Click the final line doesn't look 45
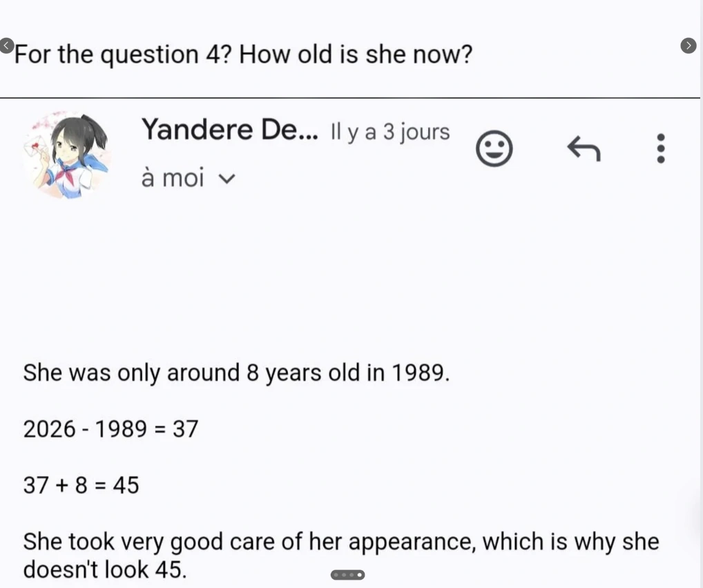Image resolution: width=703 pixels, height=588 pixels. click(x=105, y=569)
